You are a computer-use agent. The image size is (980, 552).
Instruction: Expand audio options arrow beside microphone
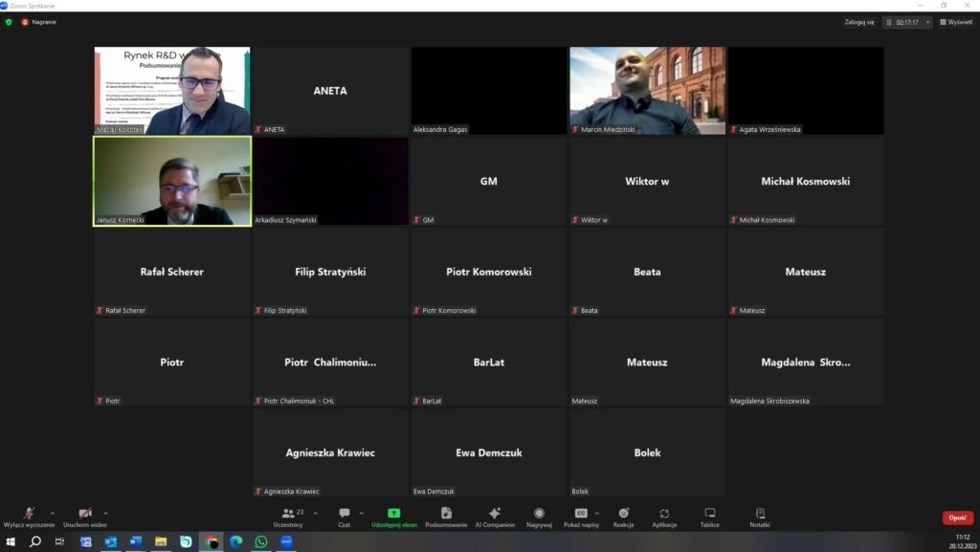tap(52, 512)
